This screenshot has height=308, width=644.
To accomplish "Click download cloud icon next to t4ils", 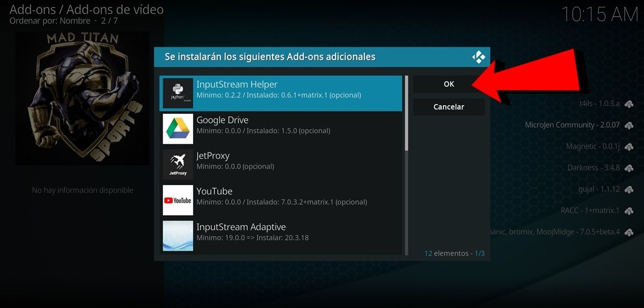I will (x=630, y=103).
